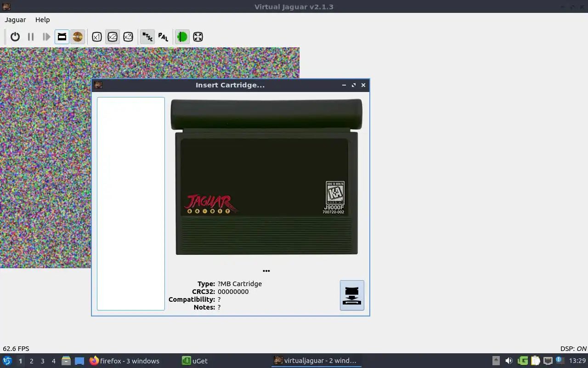Switch to uGet taskbar entry
Image resolution: width=588 pixels, height=368 pixels.
coord(195,361)
